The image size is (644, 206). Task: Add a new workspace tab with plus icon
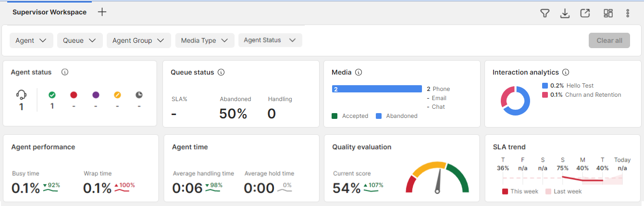[x=102, y=12]
